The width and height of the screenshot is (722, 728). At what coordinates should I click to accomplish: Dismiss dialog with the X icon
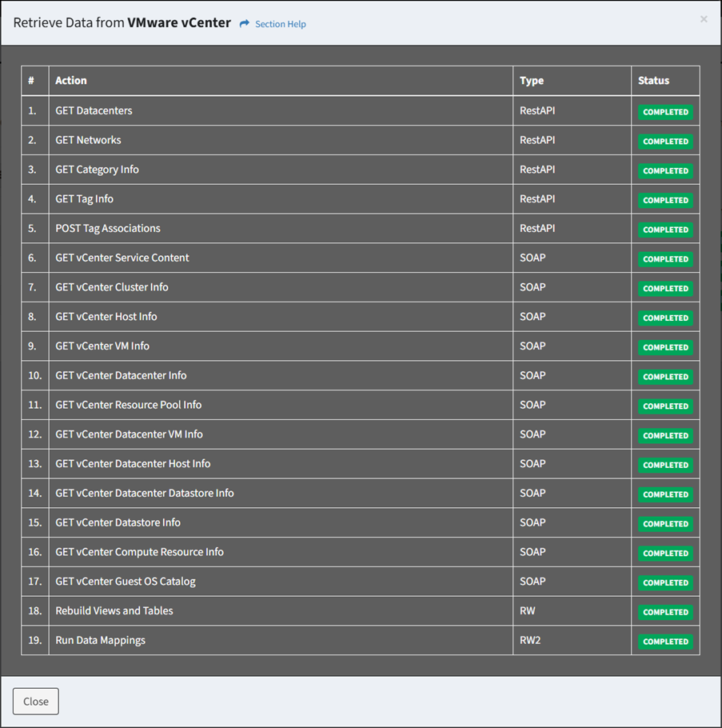coord(704,19)
